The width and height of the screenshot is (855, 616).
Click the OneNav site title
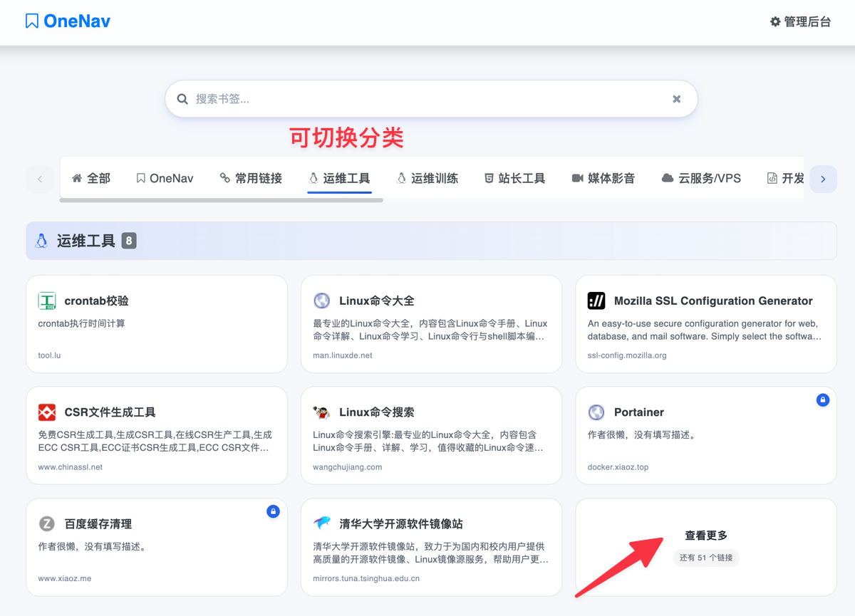[77, 21]
